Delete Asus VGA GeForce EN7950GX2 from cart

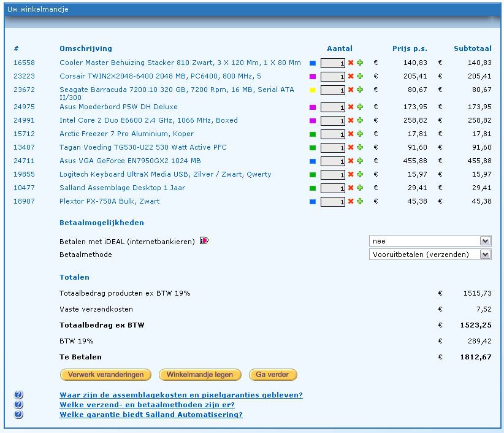[351, 161]
